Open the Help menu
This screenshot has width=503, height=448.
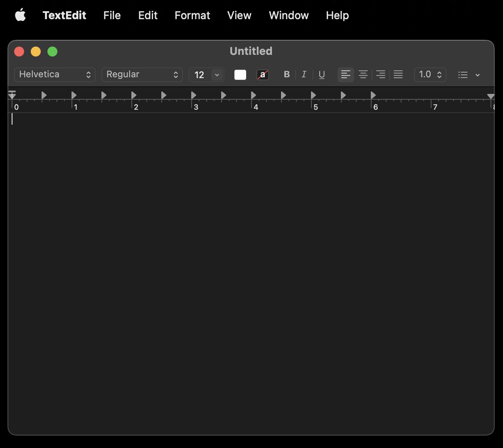[x=337, y=16]
